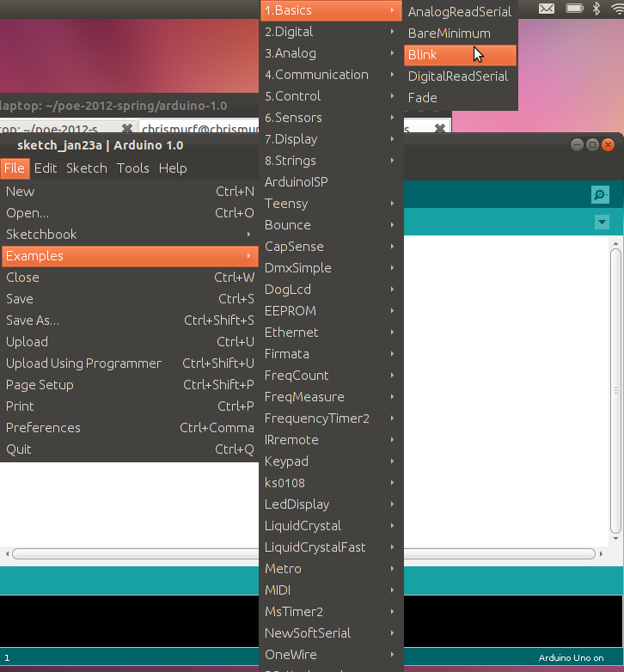Expand the 1.Basics submenu
The height and width of the screenshot is (672, 624).
pyautogui.click(x=331, y=10)
